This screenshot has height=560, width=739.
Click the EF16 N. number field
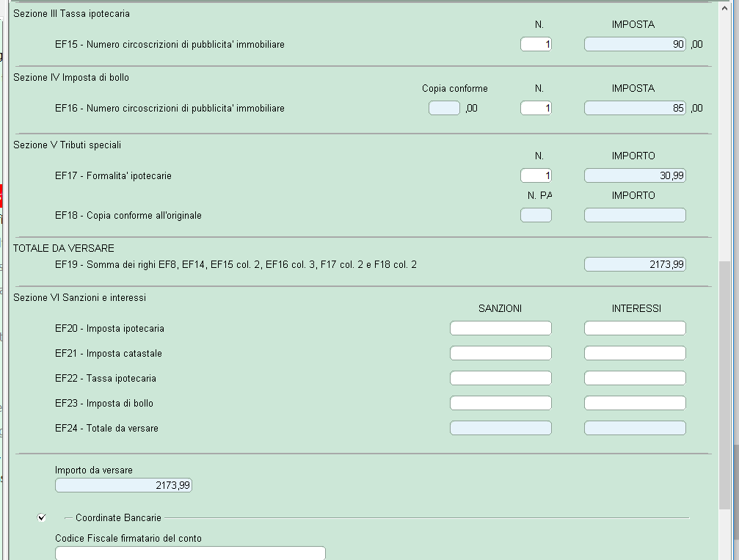(536, 108)
